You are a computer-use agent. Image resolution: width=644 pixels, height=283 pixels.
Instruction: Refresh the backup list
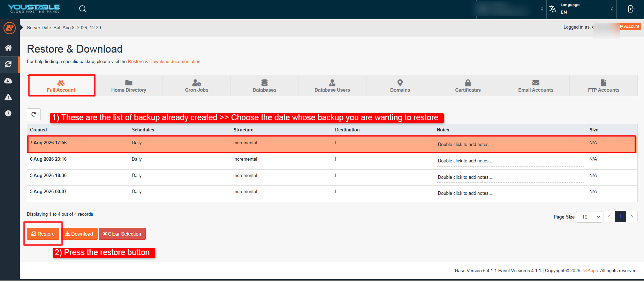click(x=34, y=114)
